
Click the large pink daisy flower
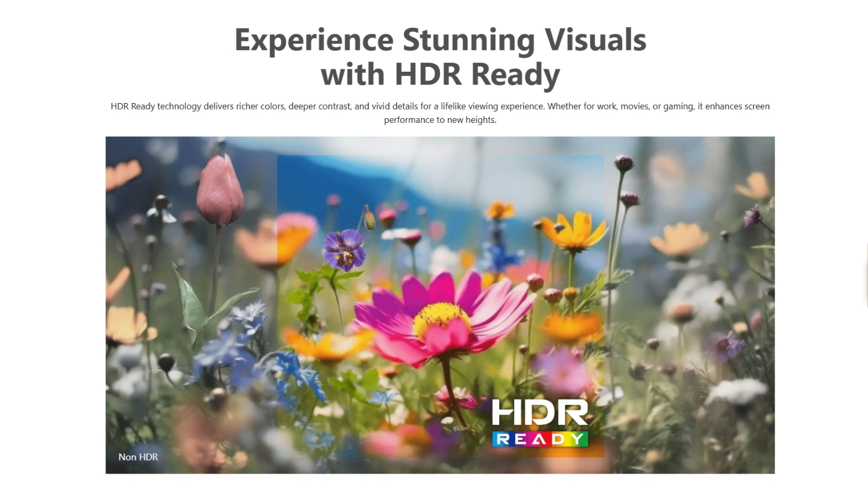click(443, 316)
